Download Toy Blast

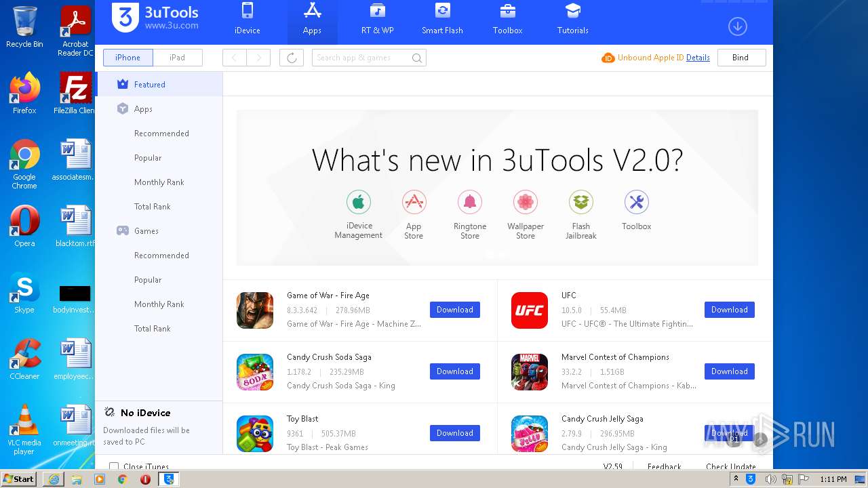455,433
